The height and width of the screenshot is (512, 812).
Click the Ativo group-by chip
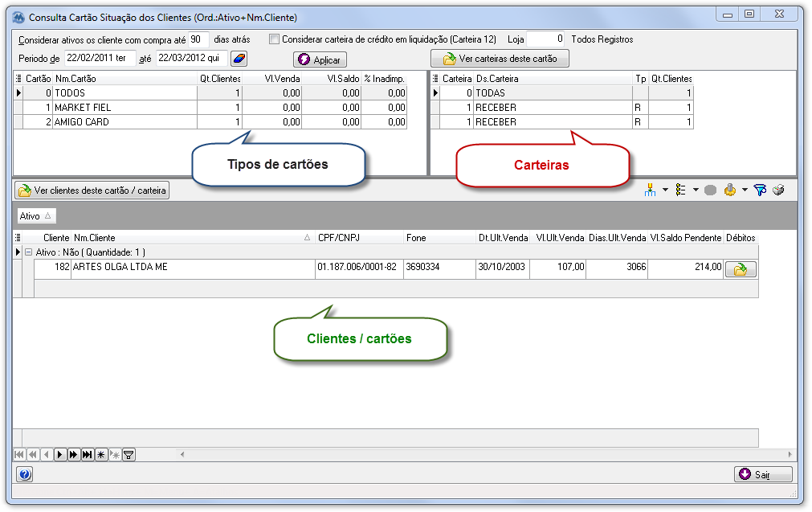point(35,216)
